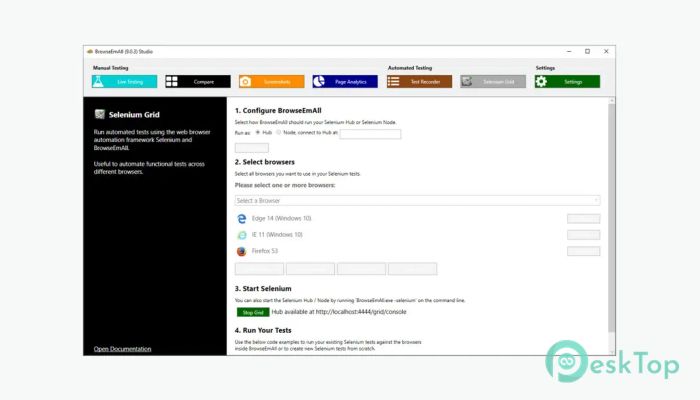Click the Edge 14 browser icon
The height and width of the screenshot is (400, 700).
click(242, 218)
